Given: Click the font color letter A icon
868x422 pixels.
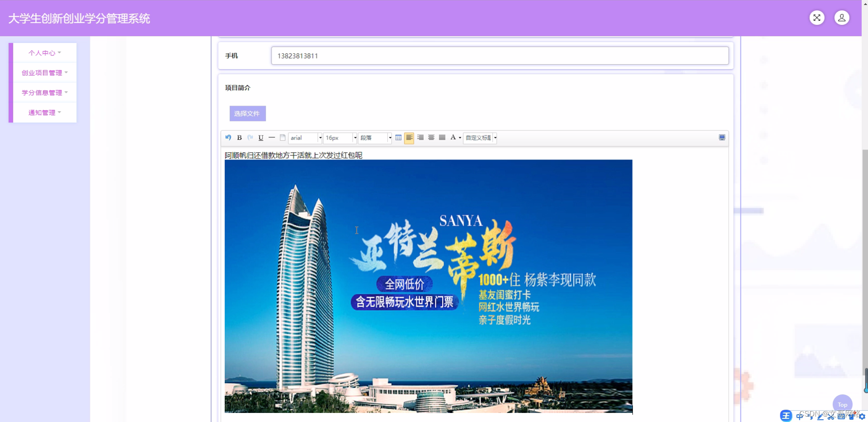Looking at the screenshot, I should [453, 138].
